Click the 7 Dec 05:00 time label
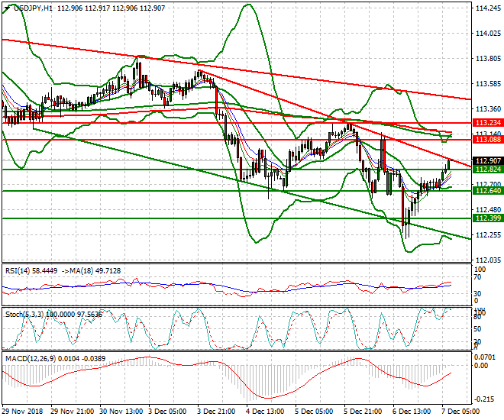 pos(460,412)
